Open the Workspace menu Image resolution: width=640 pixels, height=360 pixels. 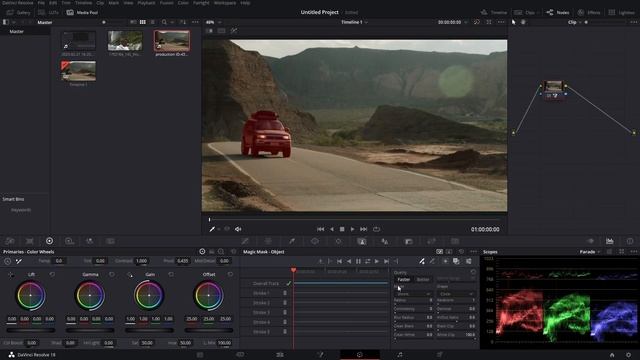pos(225,3)
